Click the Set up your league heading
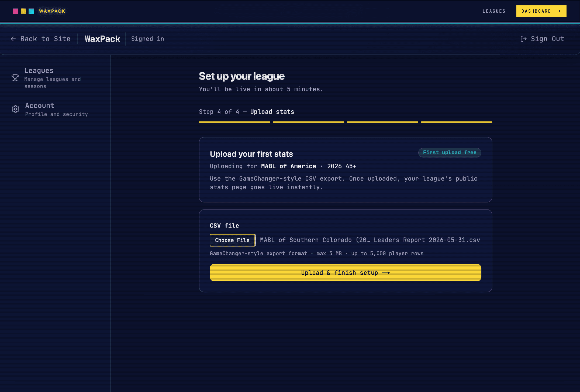 click(242, 76)
